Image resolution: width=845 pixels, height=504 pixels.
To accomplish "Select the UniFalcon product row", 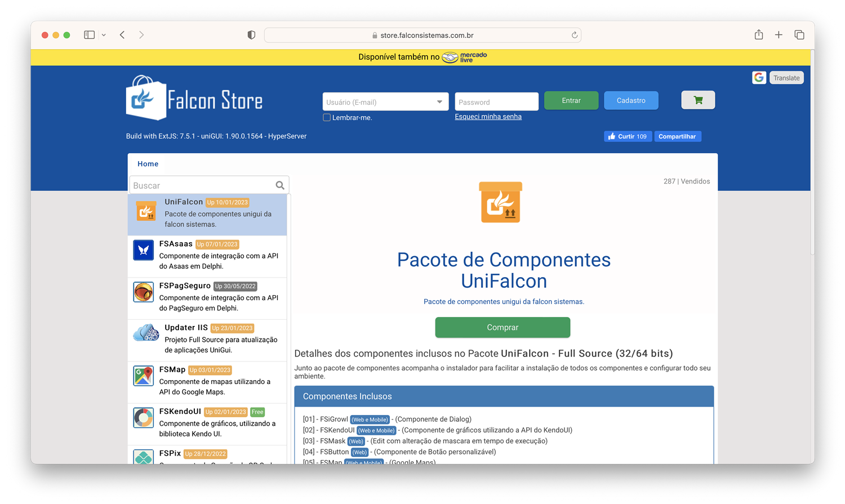I will tap(207, 215).
